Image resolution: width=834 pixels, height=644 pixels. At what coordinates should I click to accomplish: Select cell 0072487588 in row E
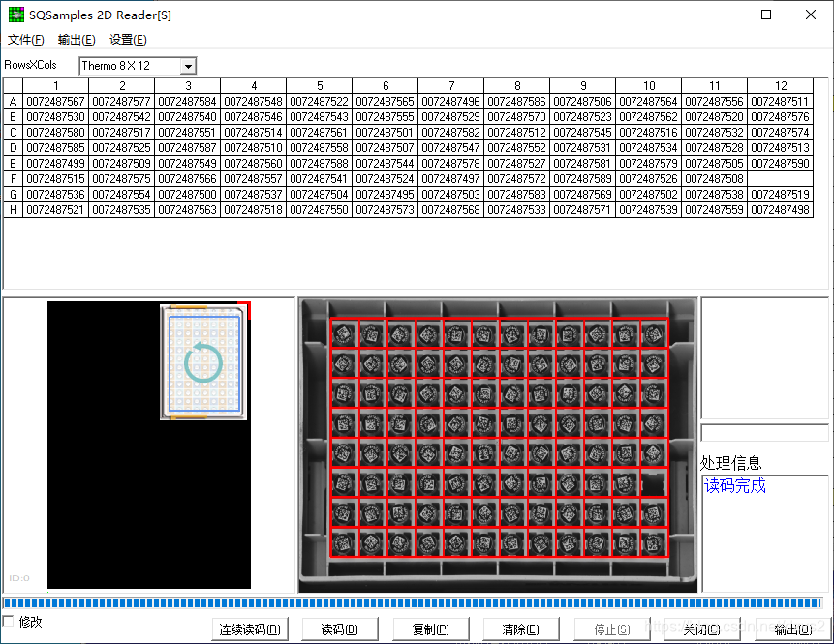[319, 164]
